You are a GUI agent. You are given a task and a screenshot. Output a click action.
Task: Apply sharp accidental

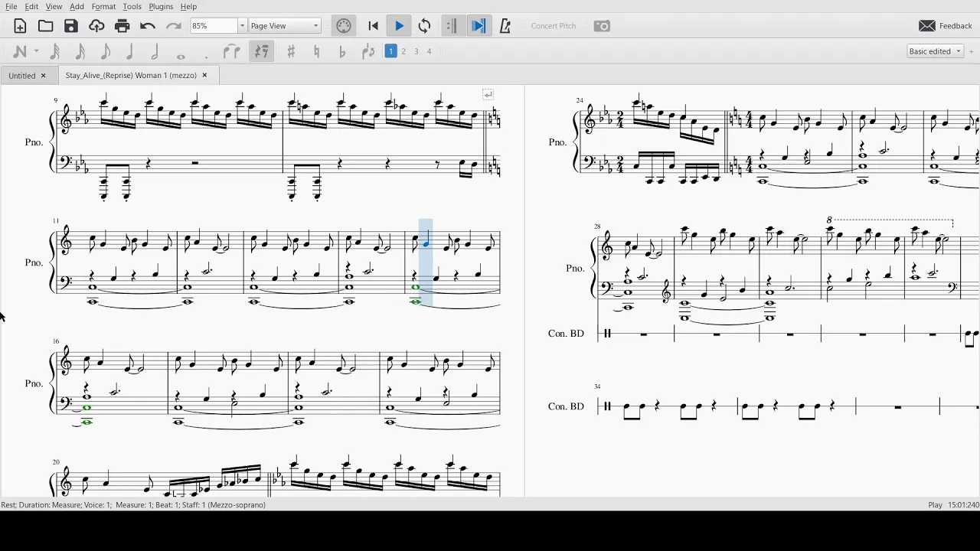[x=291, y=51]
